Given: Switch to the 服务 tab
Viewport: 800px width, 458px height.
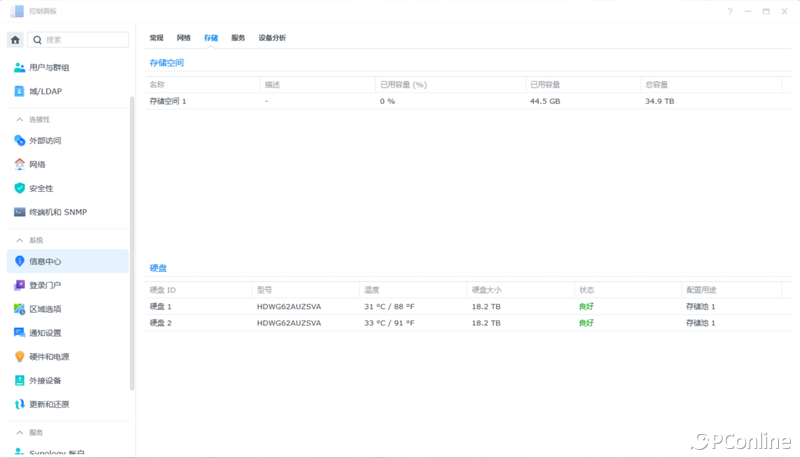Looking at the screenshot, I should tap(238, 38).
